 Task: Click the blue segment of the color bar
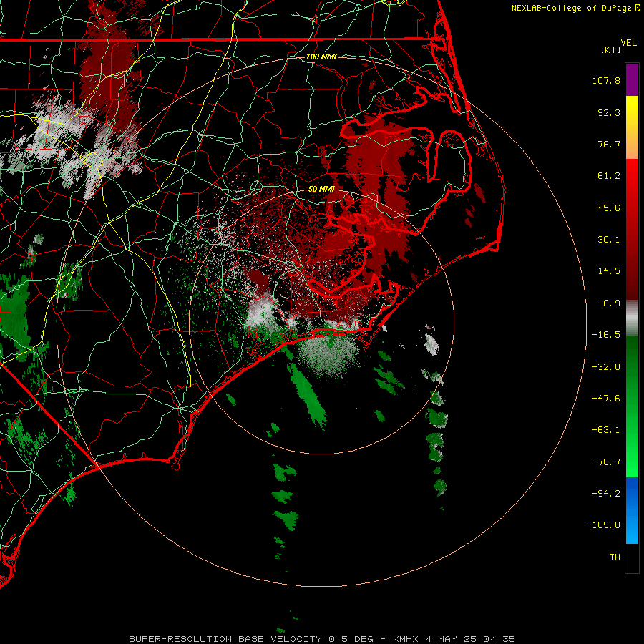(x=632, y=510)
